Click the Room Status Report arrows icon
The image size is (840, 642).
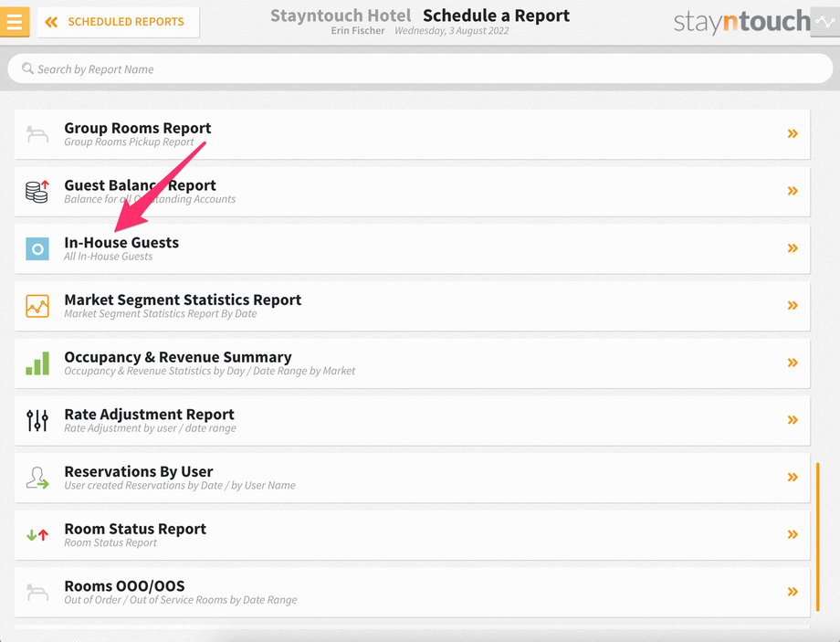(x=37, y=535)
